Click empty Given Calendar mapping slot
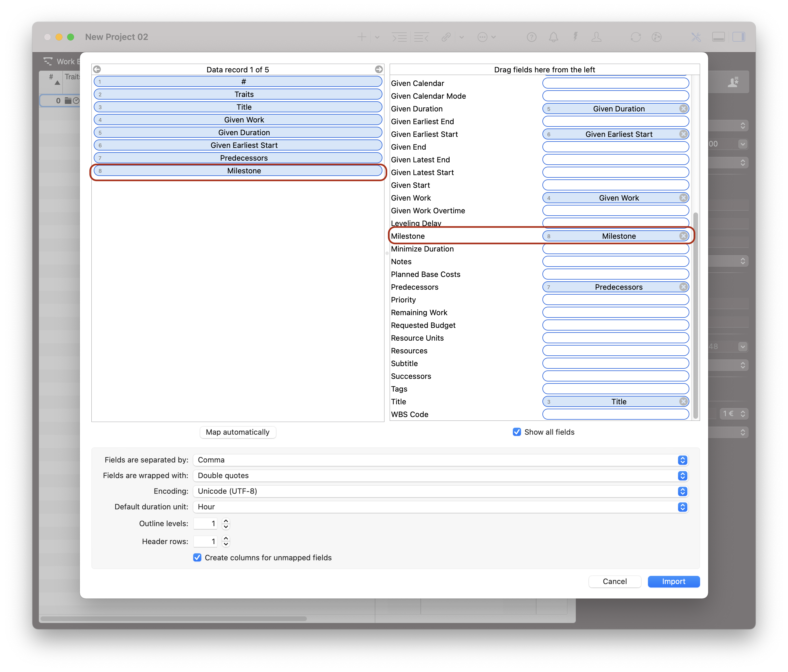This screenshot has height=672, width=788. (616, 83)
